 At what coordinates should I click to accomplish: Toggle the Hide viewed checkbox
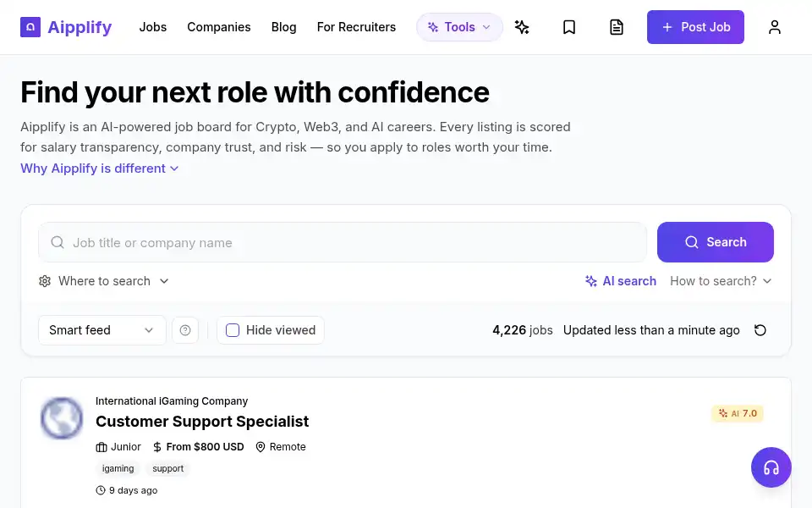pos(233,330)
